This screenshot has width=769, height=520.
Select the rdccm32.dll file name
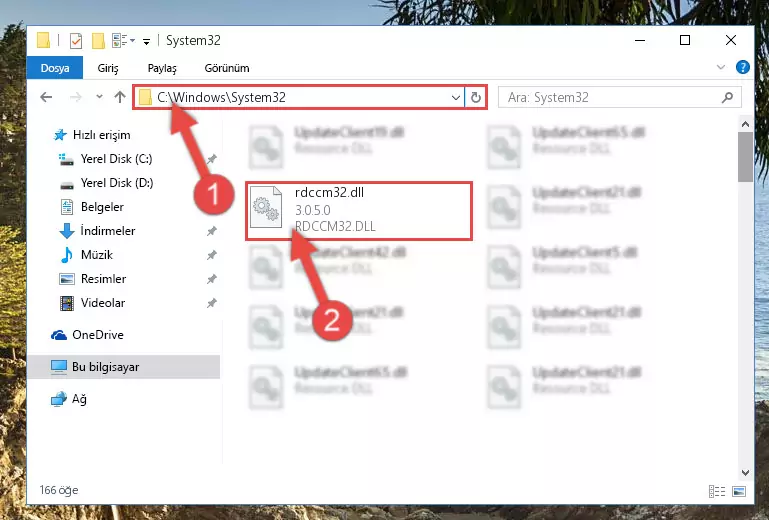(330, 192)
